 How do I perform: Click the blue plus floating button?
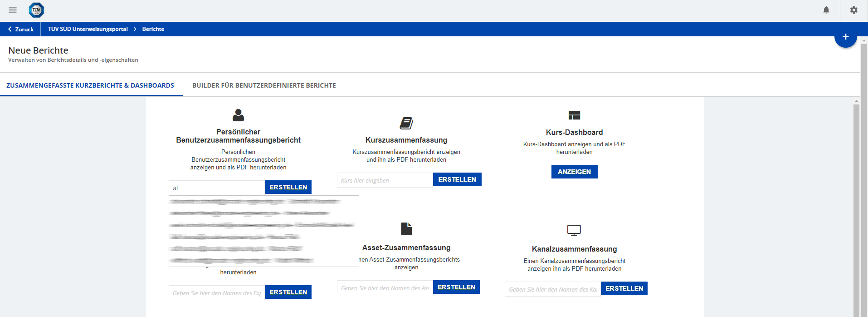pos(845,37)
